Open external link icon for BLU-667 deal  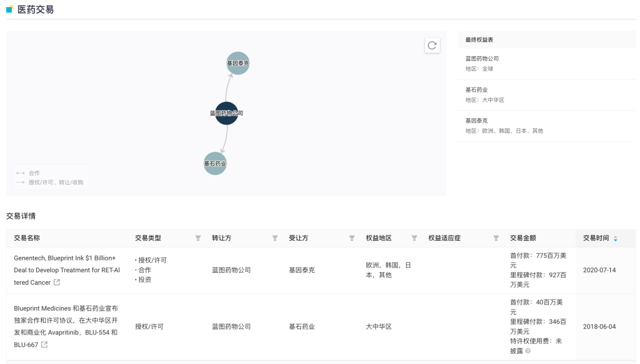(x=44, y=344)
